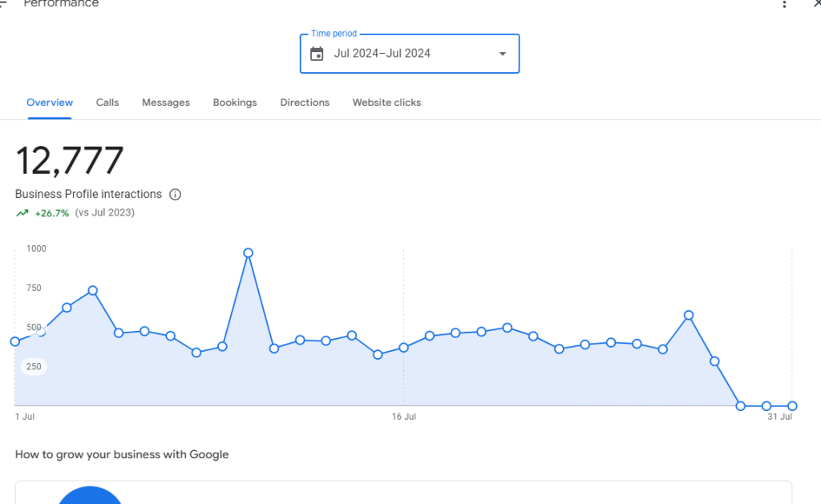821x504 pixels.
Task: Click the Business Profile interactions label
Action: [x=88, y=194]
